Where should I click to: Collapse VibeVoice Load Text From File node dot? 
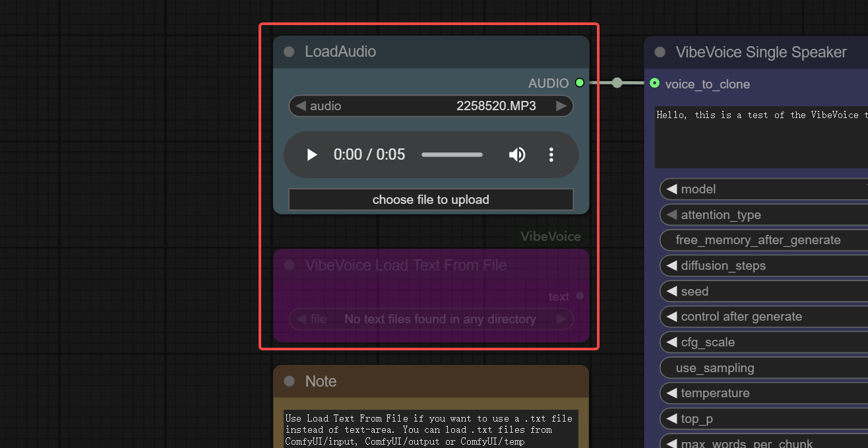pos(289,265)
